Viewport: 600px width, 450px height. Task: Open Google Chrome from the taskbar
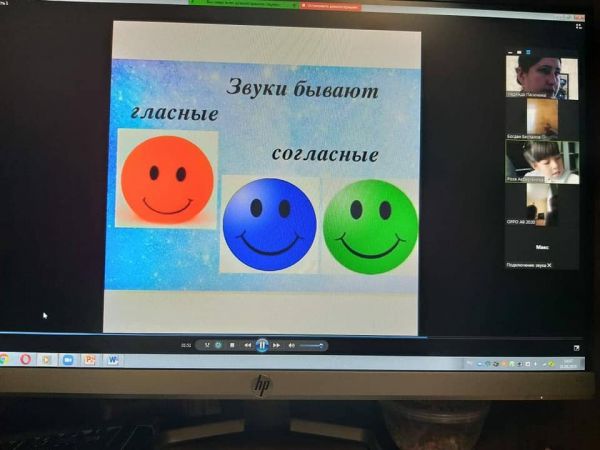(6, 359)
